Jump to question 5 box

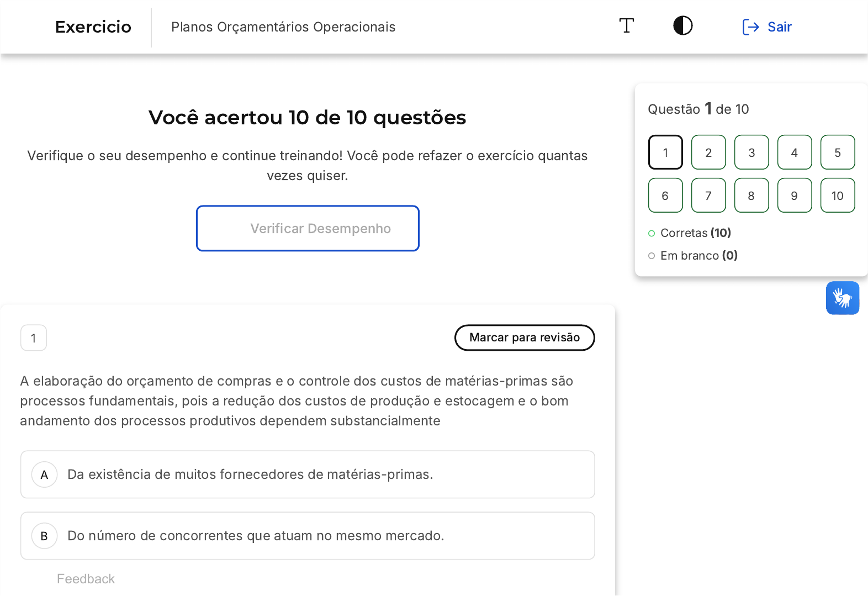[x=838, y=152]
